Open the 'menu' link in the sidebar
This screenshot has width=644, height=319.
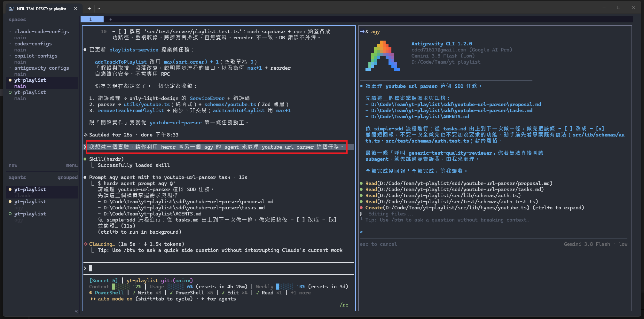[72, 165]
